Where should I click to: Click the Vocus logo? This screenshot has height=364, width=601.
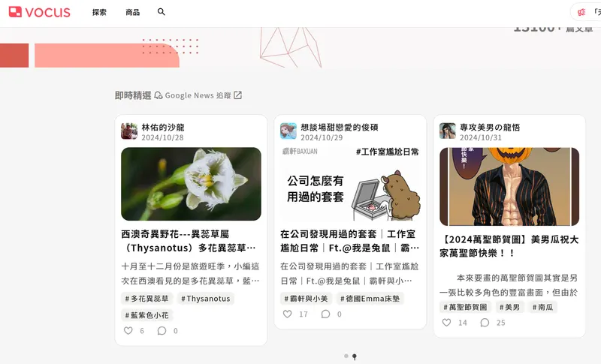click(40, 12)
